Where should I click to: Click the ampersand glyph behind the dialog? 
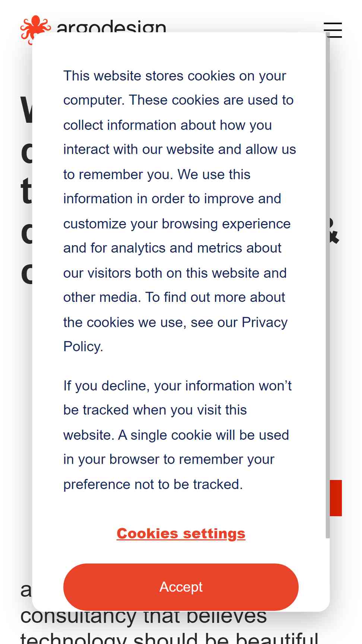click(x=334, y=232)
